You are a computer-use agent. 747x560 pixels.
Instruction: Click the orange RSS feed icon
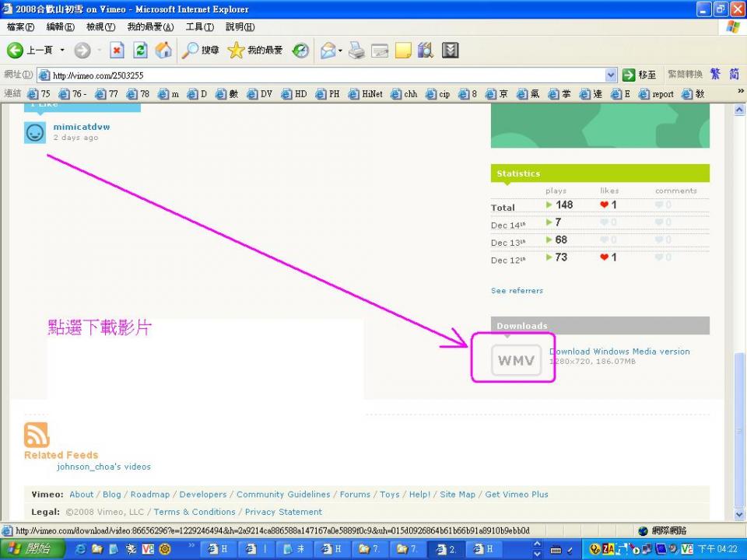[x=37, y=435]
